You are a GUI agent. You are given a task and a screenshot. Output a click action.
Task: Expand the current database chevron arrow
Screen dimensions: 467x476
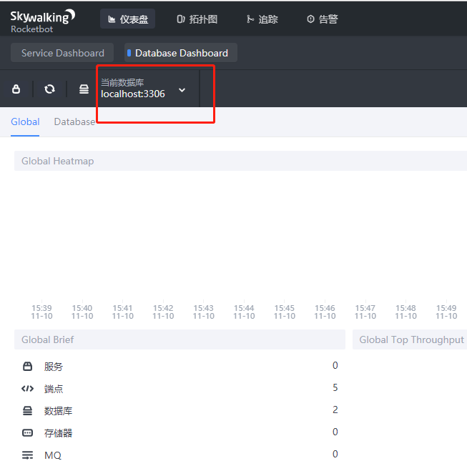coord(182,90)
